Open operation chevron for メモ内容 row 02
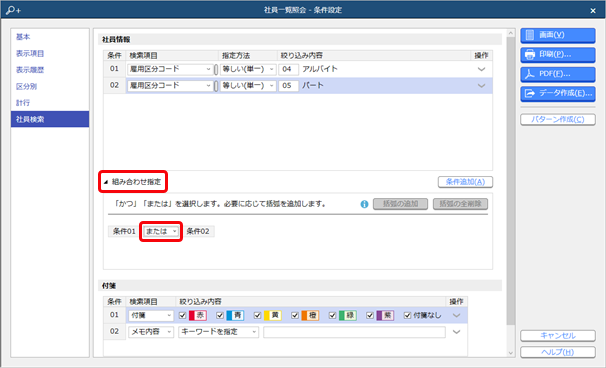 [456, 332]
